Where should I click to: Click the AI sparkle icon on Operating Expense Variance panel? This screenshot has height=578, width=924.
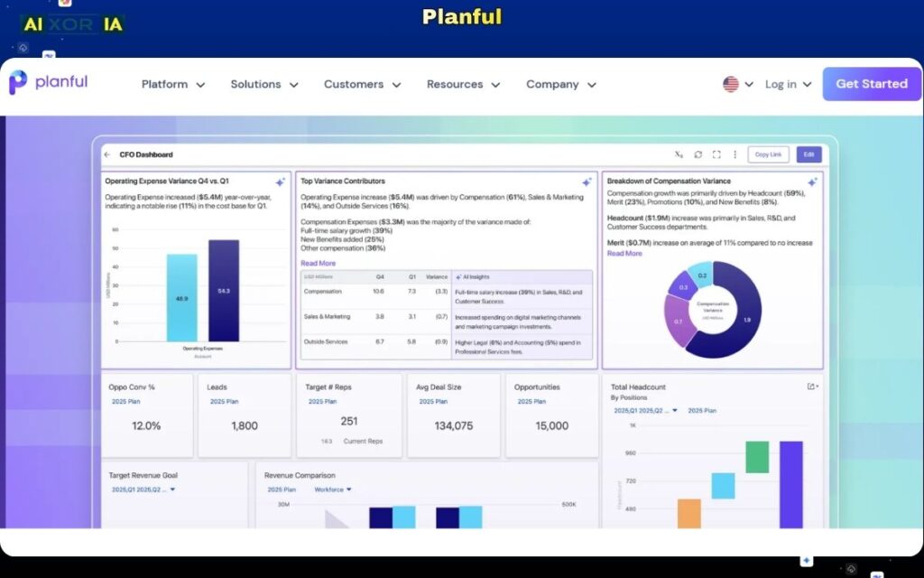[279, 181]
